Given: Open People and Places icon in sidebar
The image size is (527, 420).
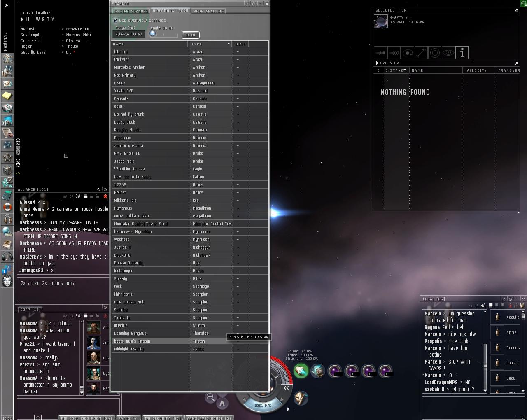Looking at the screenshot, I should pyautogui.click(x=7, y=71).
